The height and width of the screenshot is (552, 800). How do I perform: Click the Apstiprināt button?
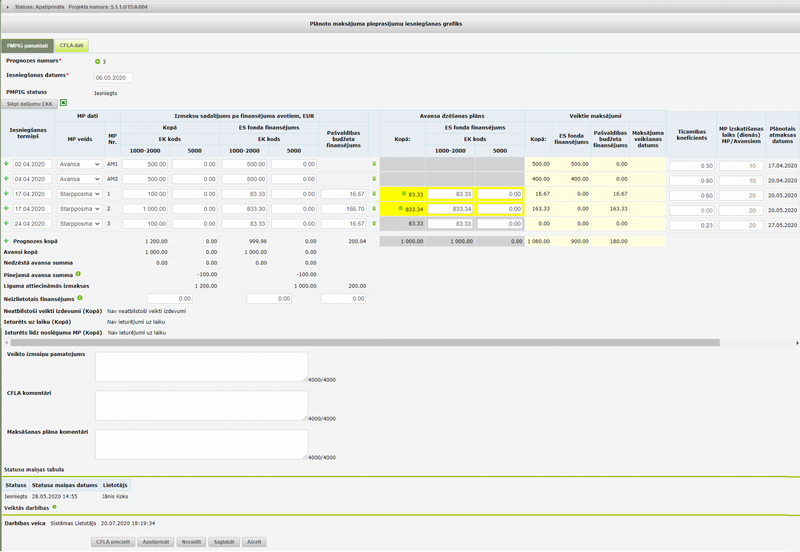(x=153, y=541)
